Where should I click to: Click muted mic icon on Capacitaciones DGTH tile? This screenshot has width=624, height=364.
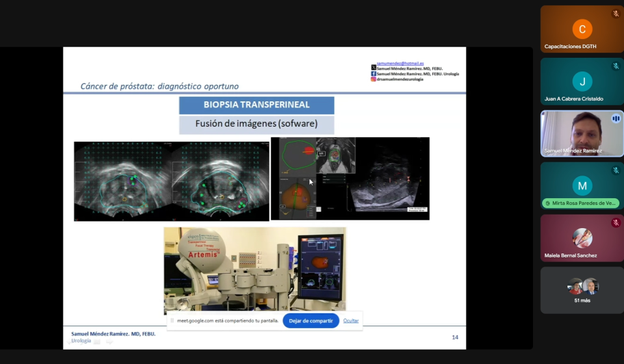coord(616,14)
